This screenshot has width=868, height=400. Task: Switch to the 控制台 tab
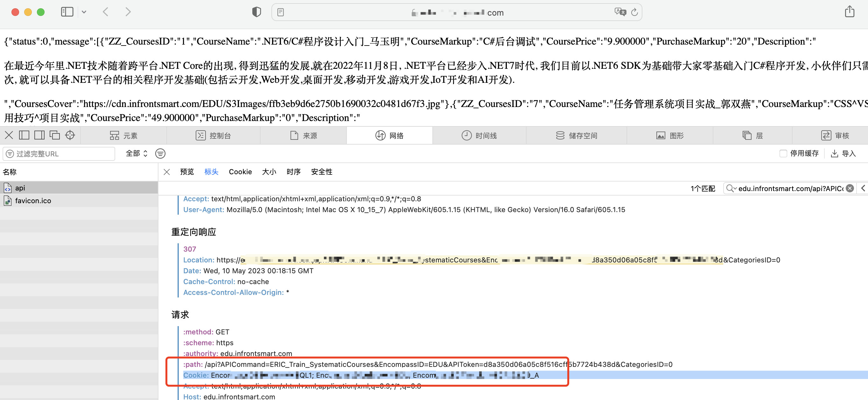click(x=213, y=136)
